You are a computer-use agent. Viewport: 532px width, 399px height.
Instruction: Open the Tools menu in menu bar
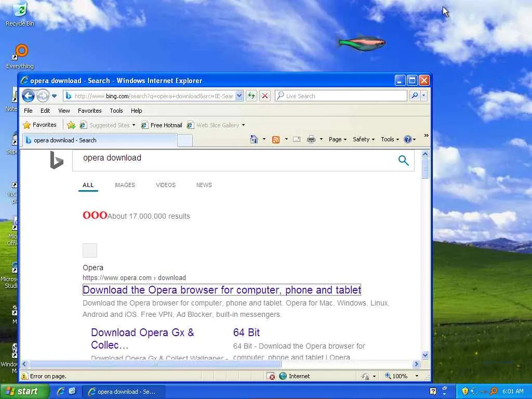(116, 111)
